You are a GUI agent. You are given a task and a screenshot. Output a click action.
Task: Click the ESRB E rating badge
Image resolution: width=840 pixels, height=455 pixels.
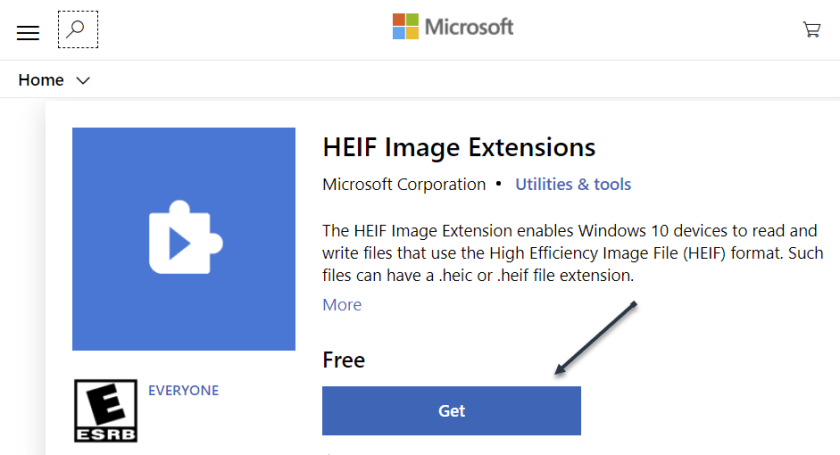(105, 410)
